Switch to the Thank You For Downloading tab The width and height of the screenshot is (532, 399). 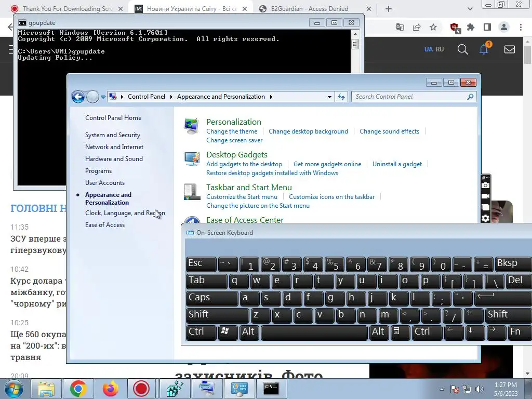coord(68,9)
